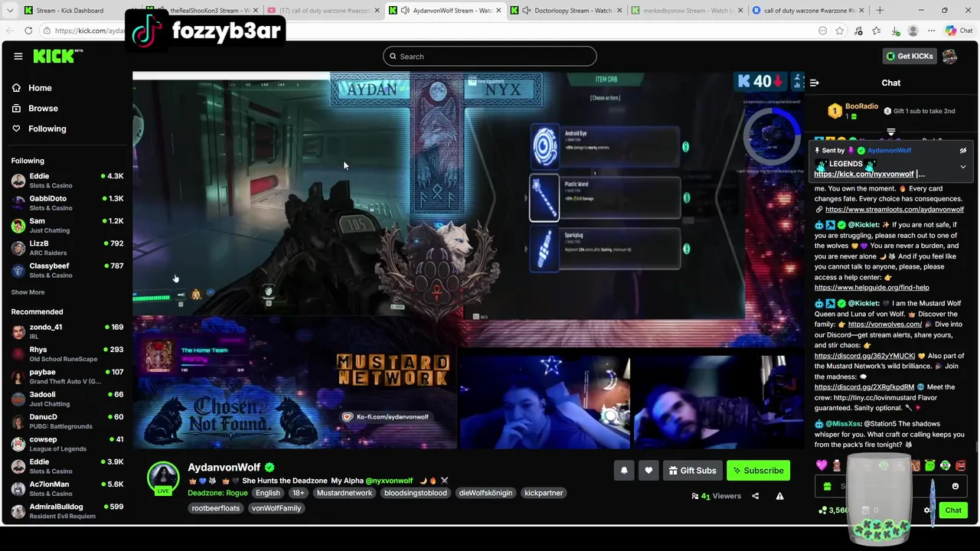Open Eddie channel with 4.3K viewers
Screen dimensions: 980x551
tap(67, 181)
